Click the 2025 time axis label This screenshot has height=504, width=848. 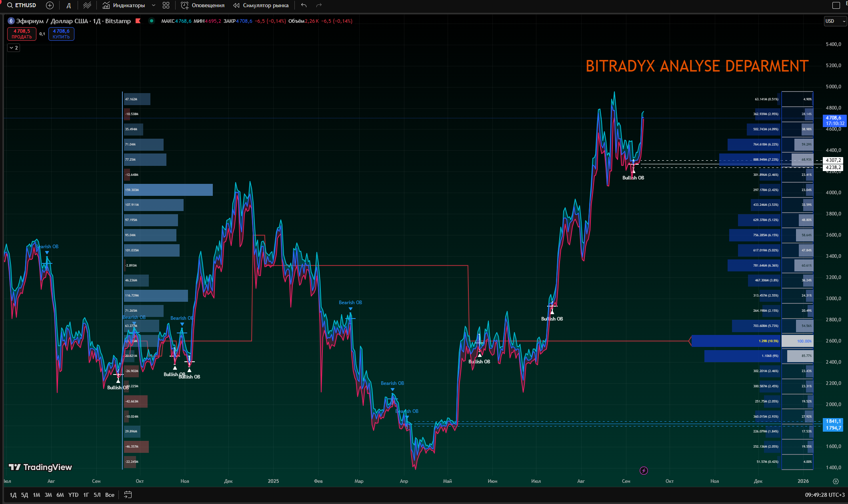(273, 481)
